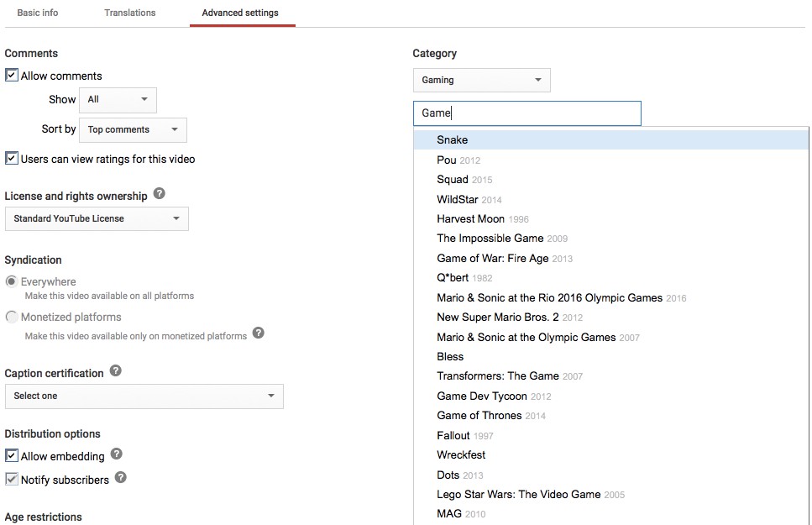The height and width of the screenshot is (525, 812).
Task: Disable the Allow comments checkbox
Action: (x=12, y=75)
